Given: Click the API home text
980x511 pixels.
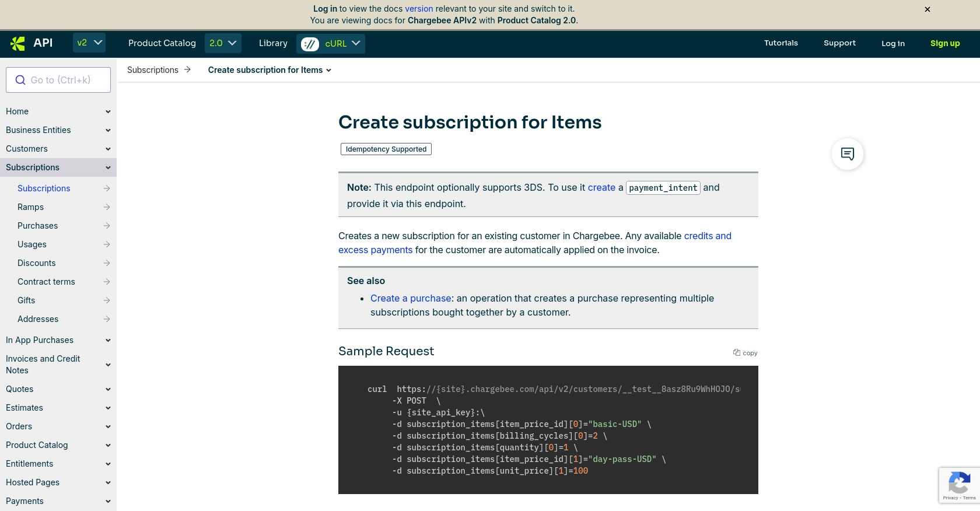Looking at the screenshot, I should point(43,43).
